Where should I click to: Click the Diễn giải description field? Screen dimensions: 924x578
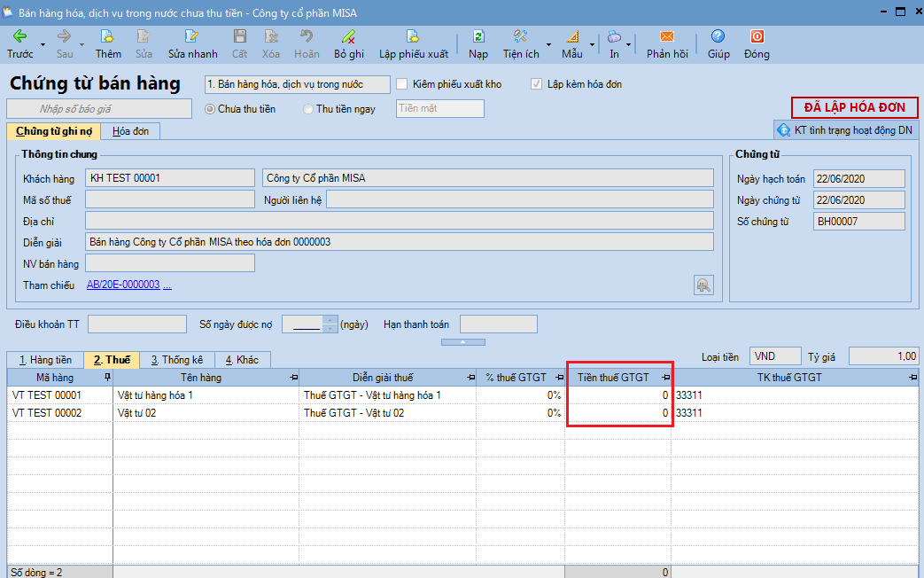(400, 242)
